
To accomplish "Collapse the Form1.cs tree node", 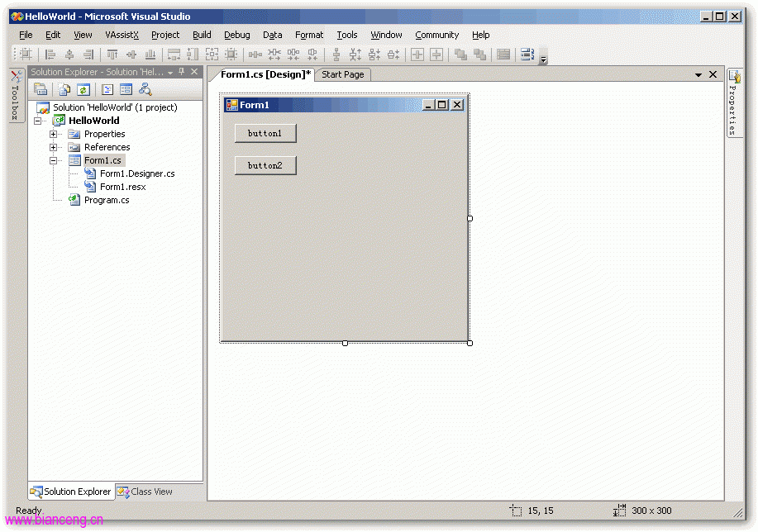I will 53,160.
